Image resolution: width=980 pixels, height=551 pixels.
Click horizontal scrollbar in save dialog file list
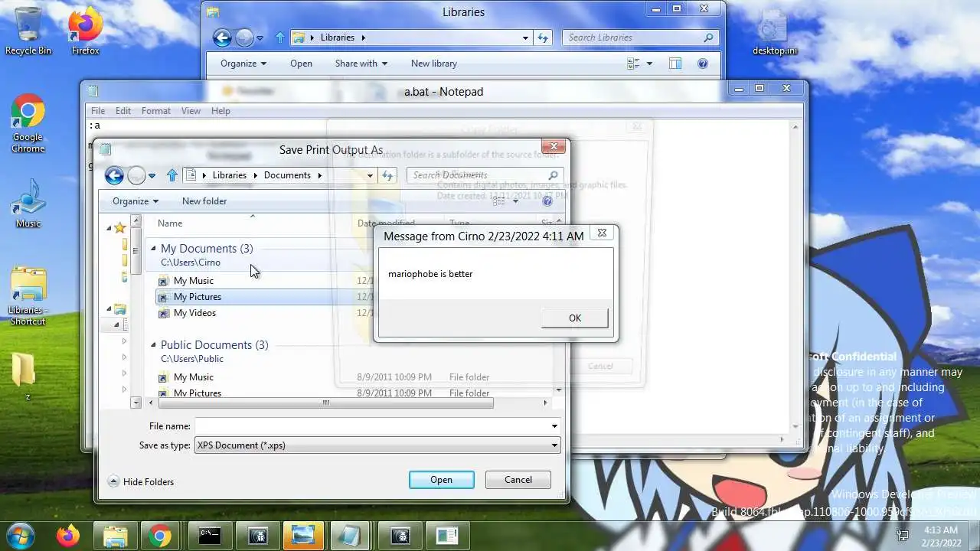point(325,403)
